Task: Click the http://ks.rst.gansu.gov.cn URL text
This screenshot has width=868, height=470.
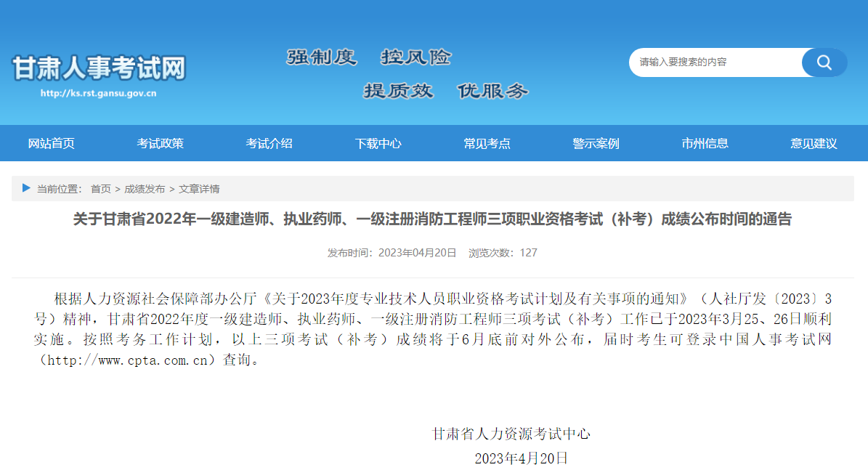Action: (x=99, y=93)
